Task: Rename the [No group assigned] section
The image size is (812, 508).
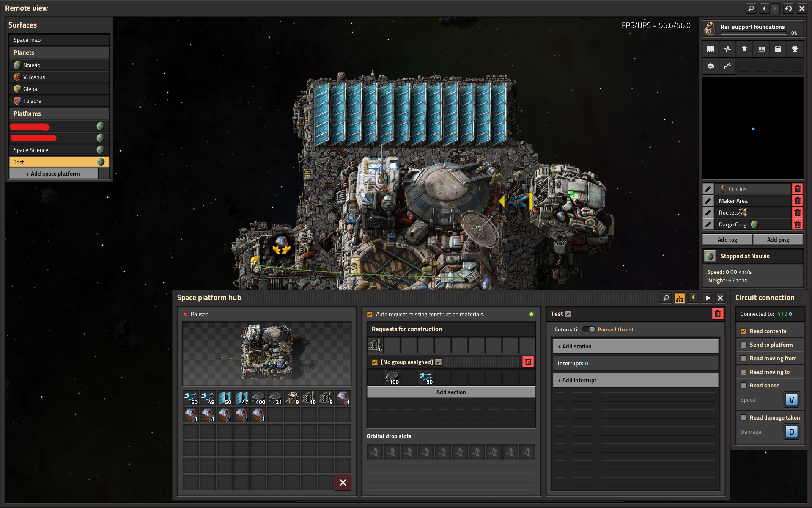Action: [438, 362]
